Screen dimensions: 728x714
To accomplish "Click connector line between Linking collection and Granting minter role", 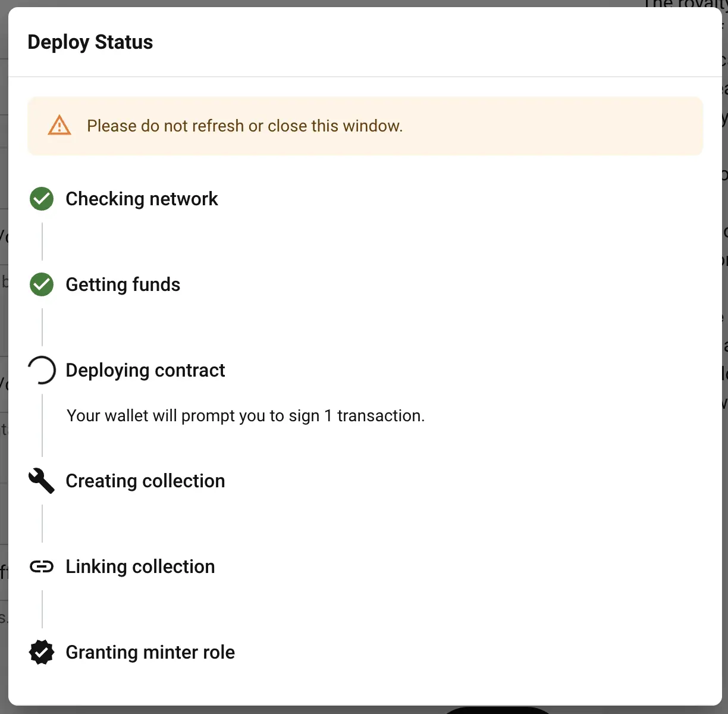I will click(42, 609).
